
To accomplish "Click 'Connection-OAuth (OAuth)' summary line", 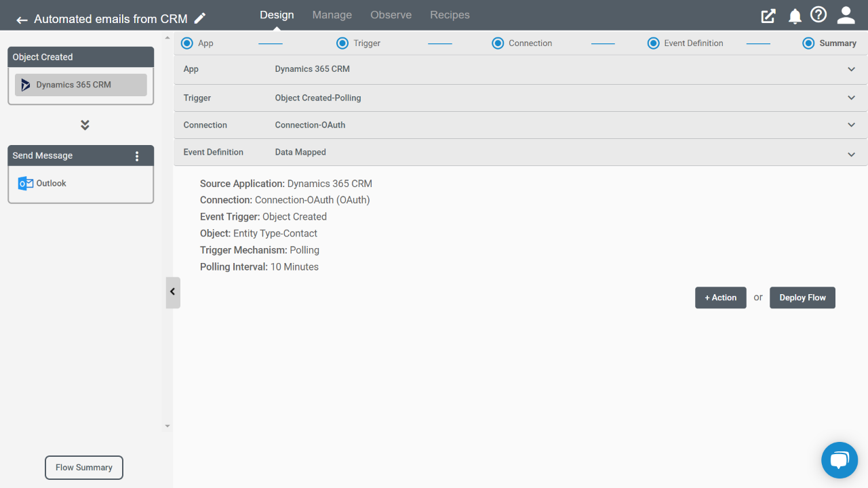I will tap(285, 200).
